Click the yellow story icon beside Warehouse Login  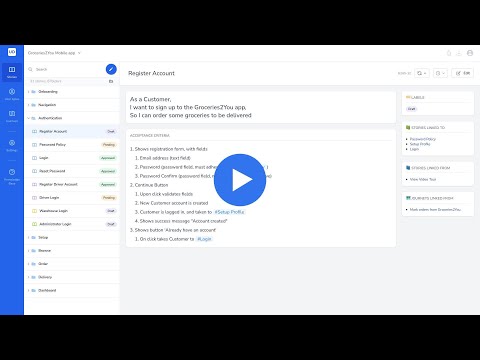34,211
